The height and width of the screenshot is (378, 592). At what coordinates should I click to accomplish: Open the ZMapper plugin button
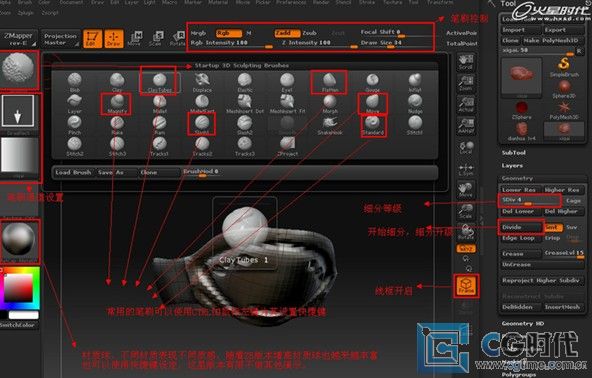click(18, 39)
